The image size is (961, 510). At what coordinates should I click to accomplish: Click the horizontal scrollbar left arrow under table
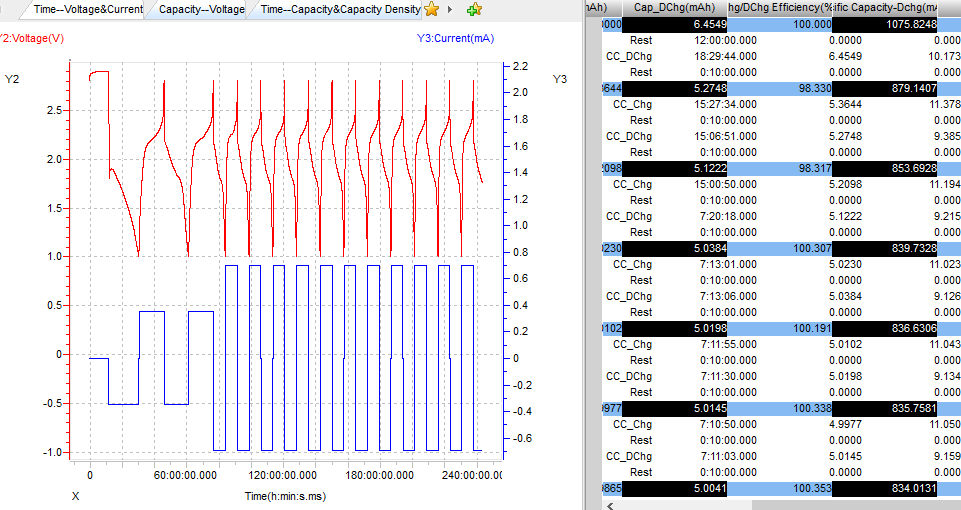pyautogui.click(x=610, y=506)
